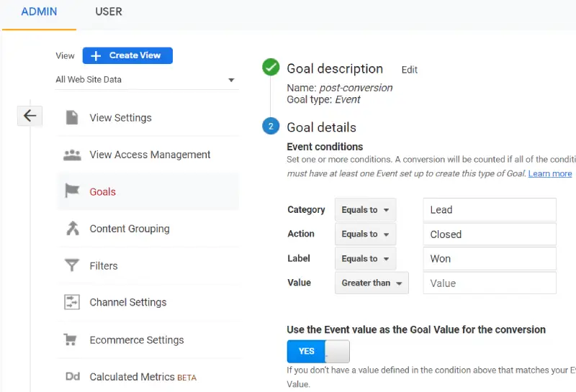Switch to the USER tab
The height and width of the screenshot is (392, 576).
click(x=109, y=12)
